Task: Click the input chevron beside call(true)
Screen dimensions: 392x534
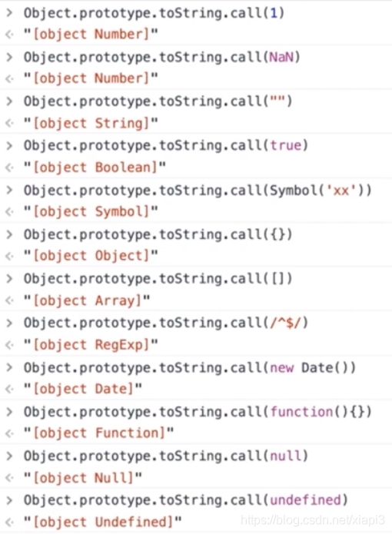Action: click(x=9, y=145)
